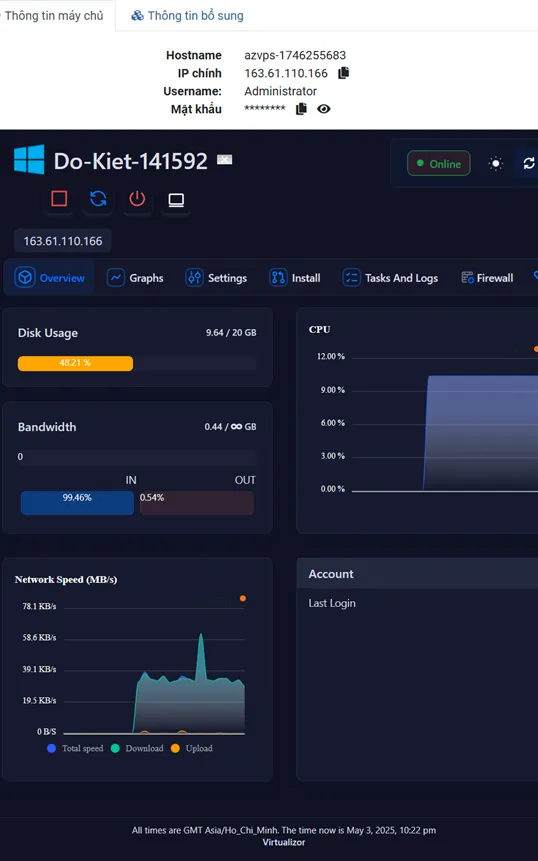Click orange dot on Network Speed chart
The width and height of the screenshot is (538, 861).
[243, 599]
